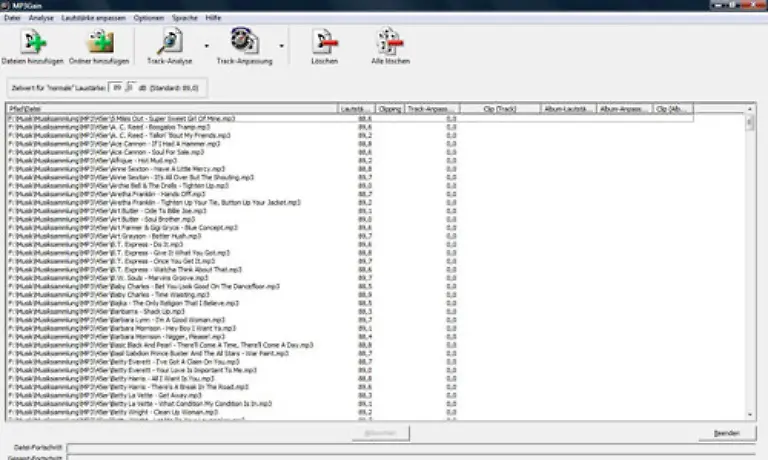The image size is (768, 460).
Task: Select row 'Ace Cannon - Soul For Sale.mp3'
Action: [x=350, y=152]
